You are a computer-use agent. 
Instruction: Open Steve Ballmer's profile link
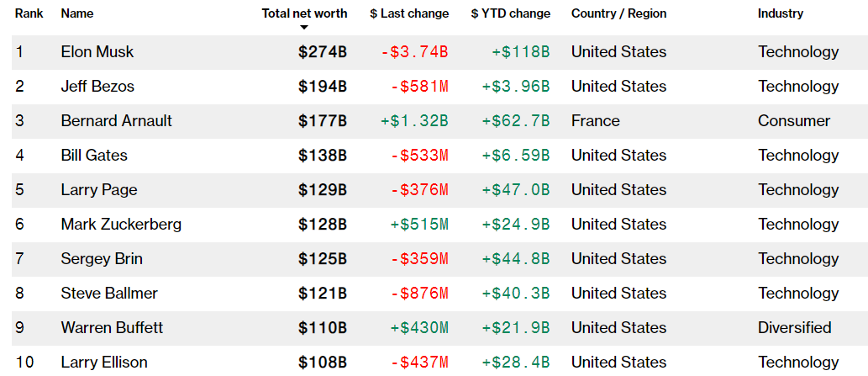point(109,294)
